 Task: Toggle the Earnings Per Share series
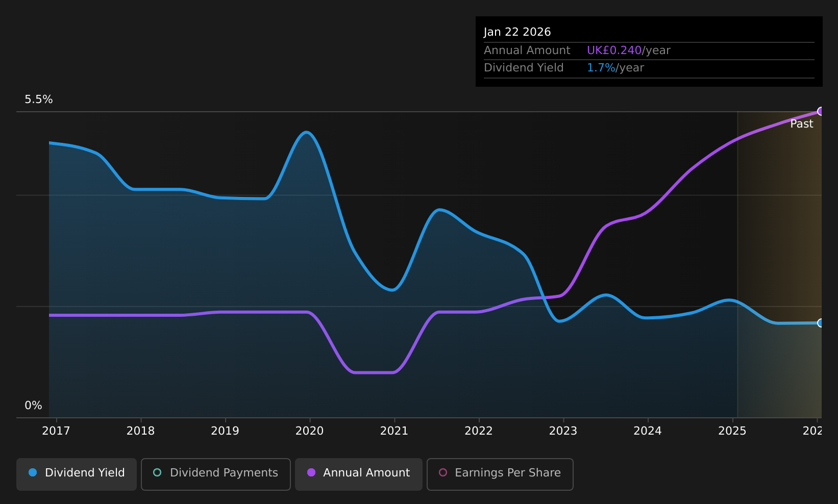[x=500, y=474]
